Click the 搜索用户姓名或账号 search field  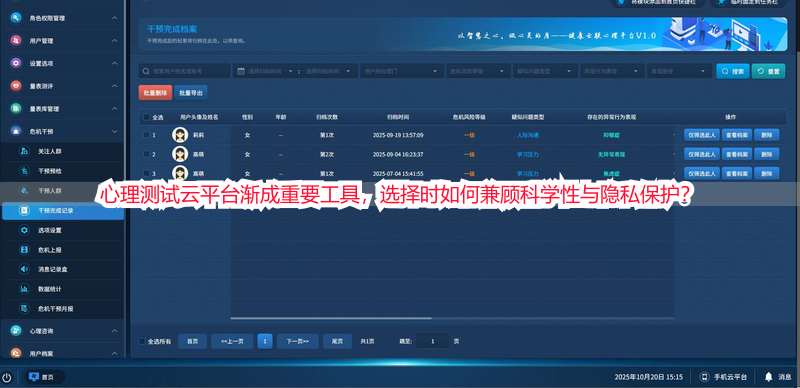click(185, 71)
